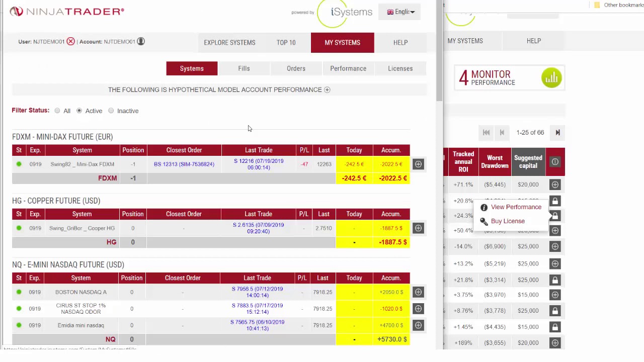The height and width of the screenshot is (362, 644).
Task: Click the plus icon for Emidia mini nasdaq
Action: click(x=418, y=325)
